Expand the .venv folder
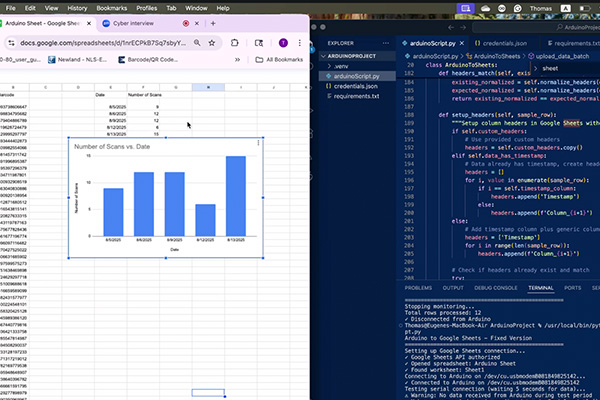This screenshot has height=400, width=600. [341, 66]
